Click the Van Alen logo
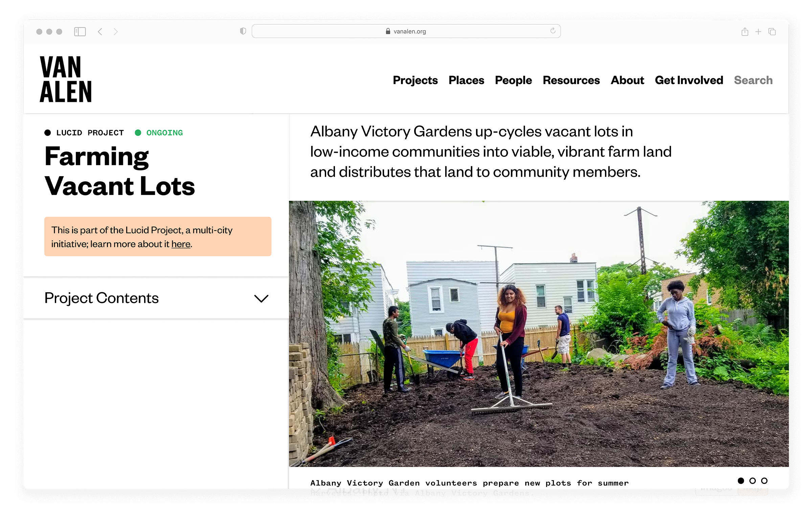The image size is (812, 508). point(66,79)
